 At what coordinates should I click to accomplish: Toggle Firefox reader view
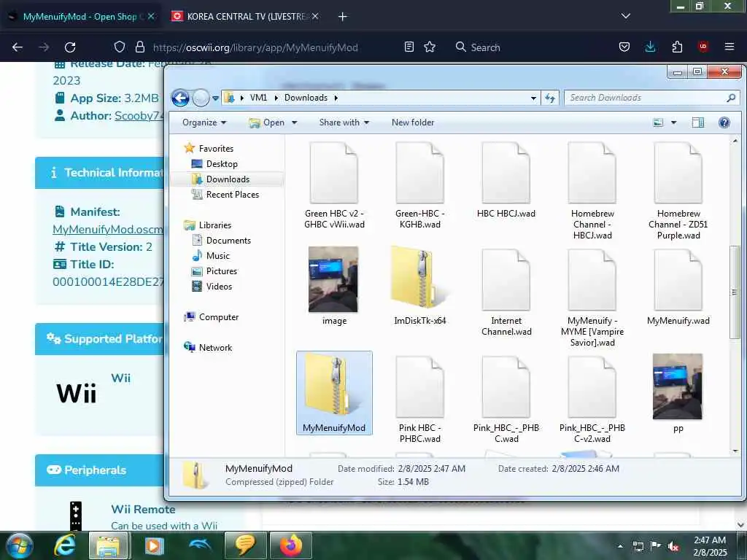(409, 47)
